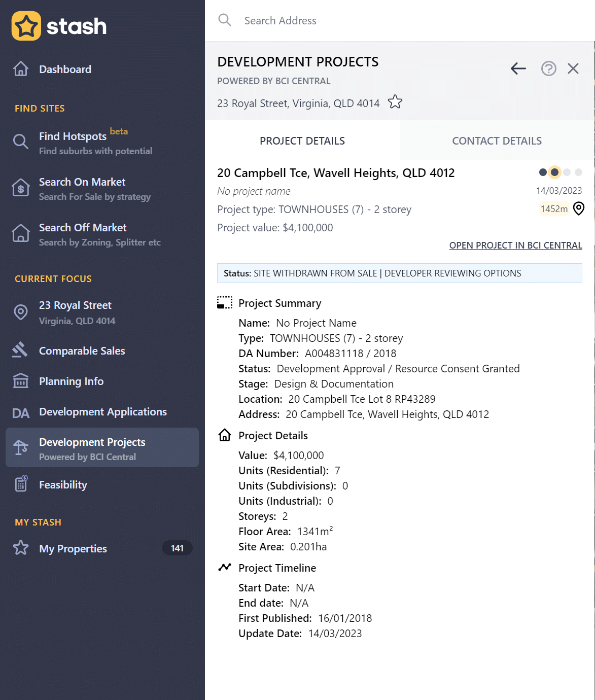Select the highlighted second stage dot
Image resolution: width=595 pixels, height=700 pixels.
point(554,172)
